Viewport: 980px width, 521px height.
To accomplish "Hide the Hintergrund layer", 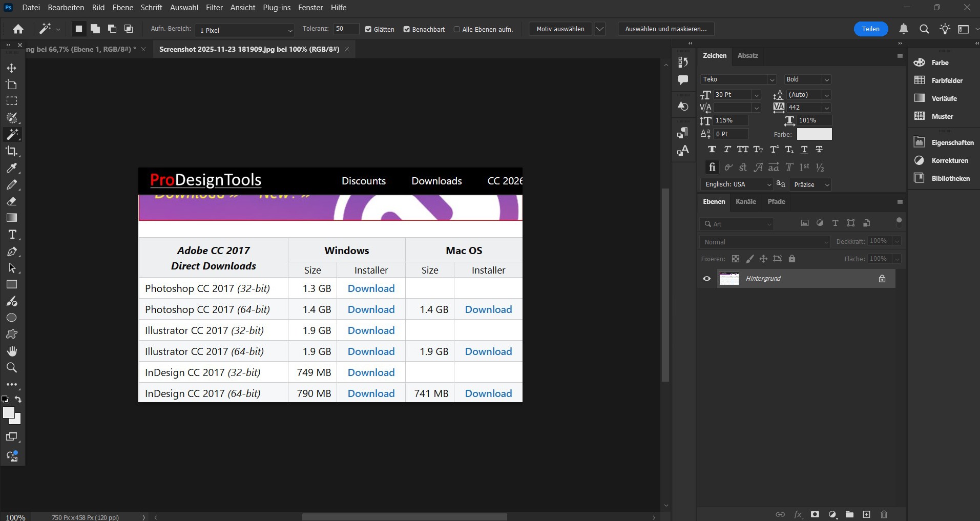I will [x=706, y=278].
